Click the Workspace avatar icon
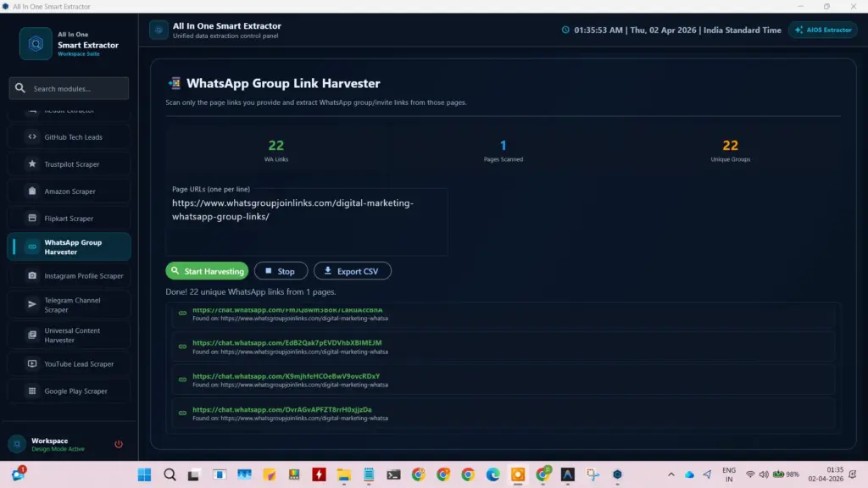 coord(17,444)
